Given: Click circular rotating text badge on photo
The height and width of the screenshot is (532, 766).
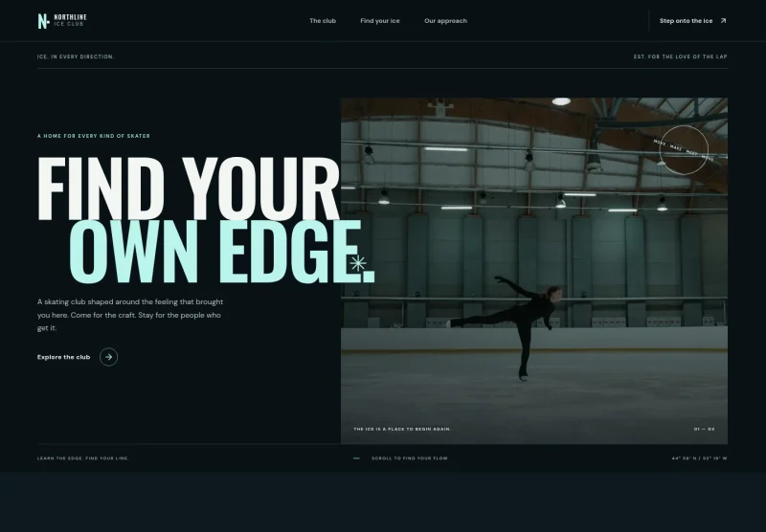Looking at the screenshot, I should click(684, 150).
